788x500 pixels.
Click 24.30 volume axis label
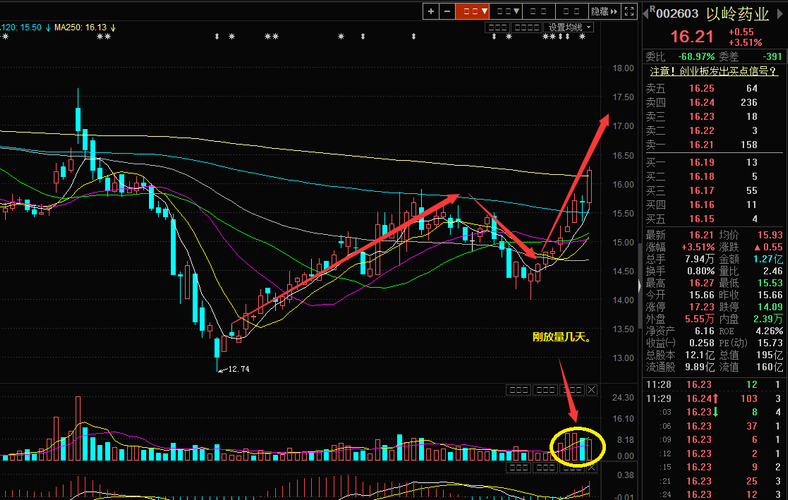tap(623, 397)
